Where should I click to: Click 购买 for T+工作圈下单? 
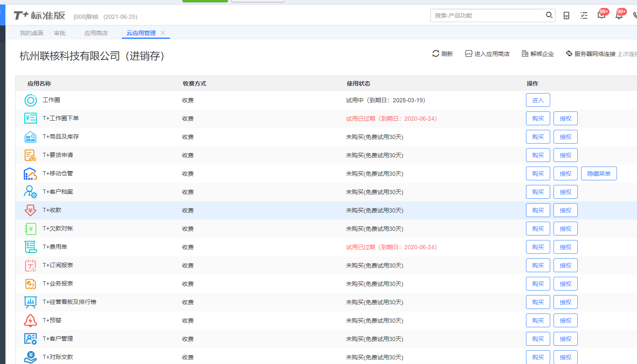[x=538, y=119]
